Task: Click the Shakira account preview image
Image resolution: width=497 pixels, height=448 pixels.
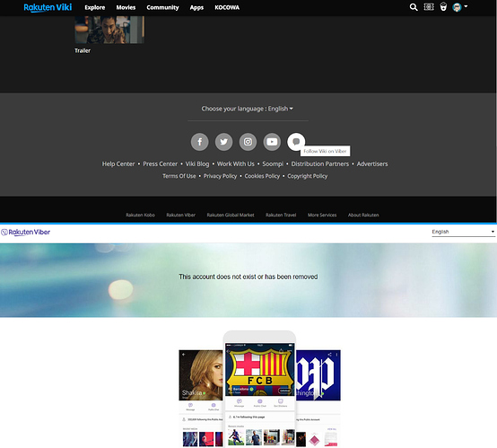Action: (201, 399)
